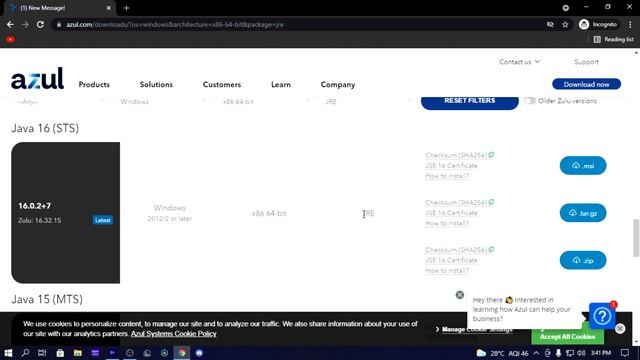Screen dimensions: 640x360
Task: Open the Java package filter showing JRE
Action: (368, 101)
